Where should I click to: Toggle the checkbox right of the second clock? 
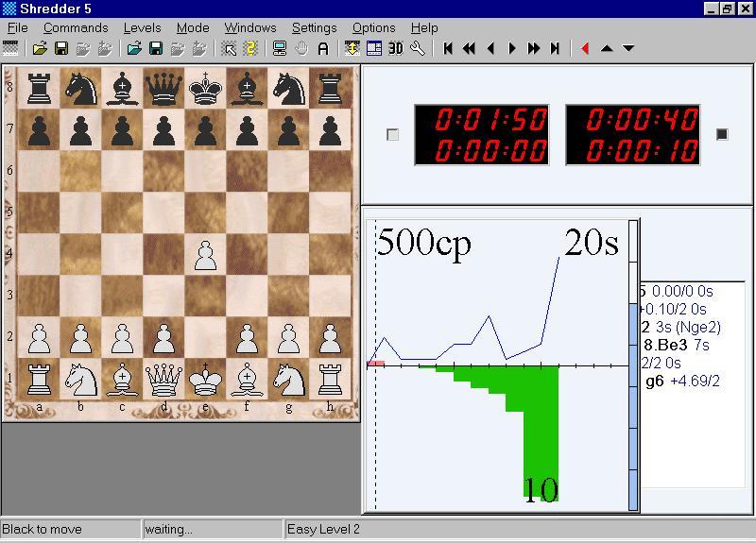722,134
